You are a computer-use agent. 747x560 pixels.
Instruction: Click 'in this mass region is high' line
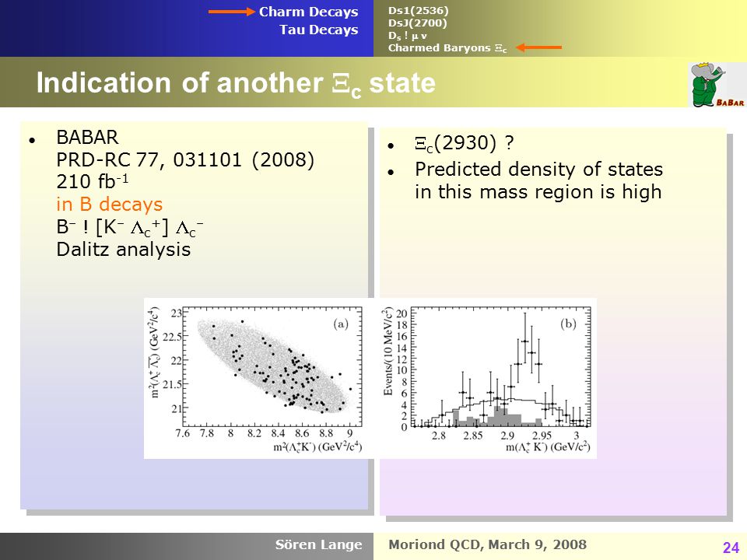tap(538, 192)
